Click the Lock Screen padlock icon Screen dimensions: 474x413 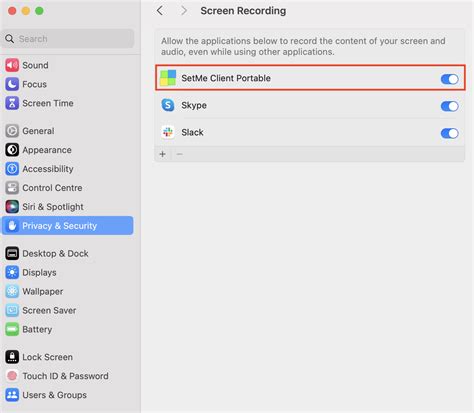coord(12,357)
